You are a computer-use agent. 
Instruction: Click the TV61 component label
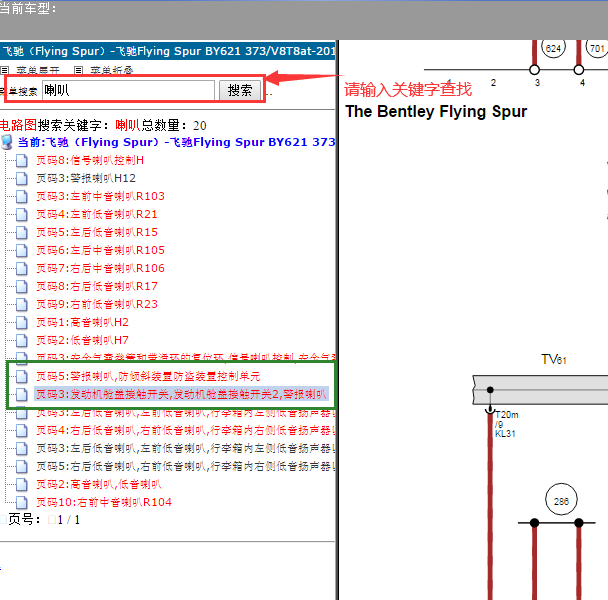[554, 360]
